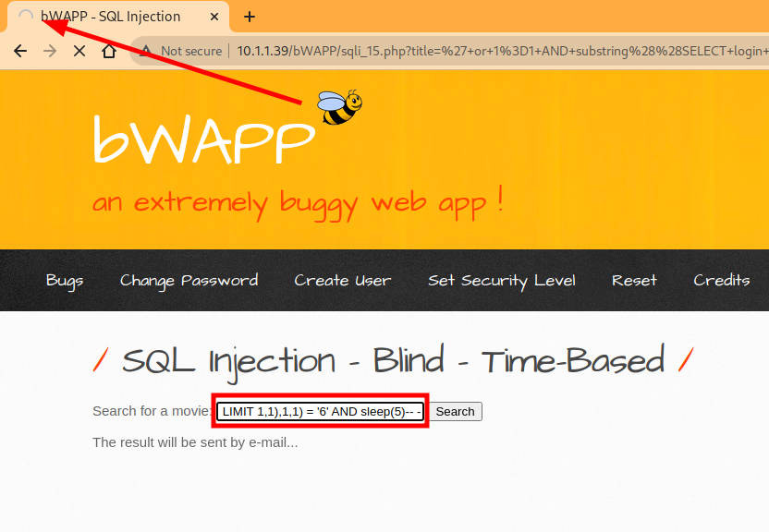The width and height of the screenshot is (769, 532).
Task: Click the Not secure warning icon
Action: pyautogui.click(x=146, y=51)
